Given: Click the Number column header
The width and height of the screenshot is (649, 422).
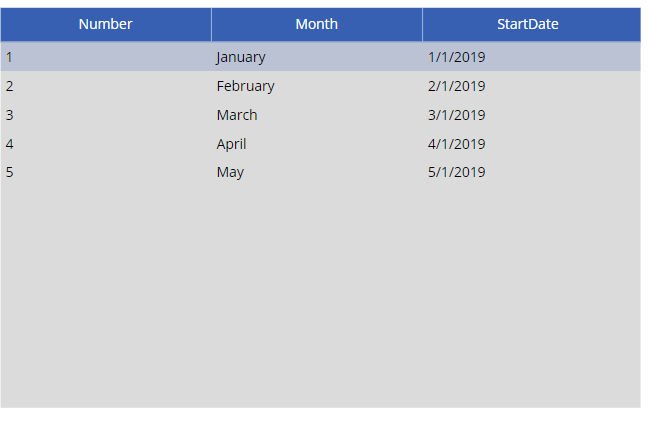Looking at the screenshot, I should point(105,24).
